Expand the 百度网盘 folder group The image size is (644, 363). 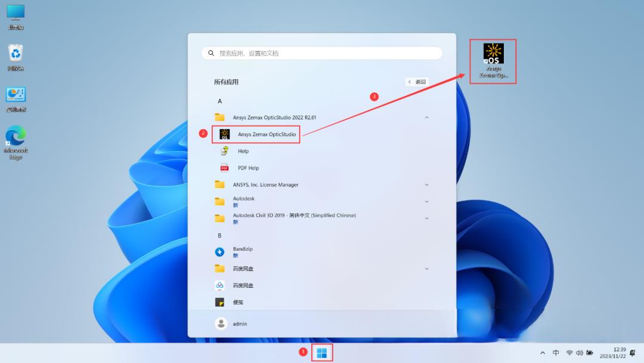pos(427,269)
